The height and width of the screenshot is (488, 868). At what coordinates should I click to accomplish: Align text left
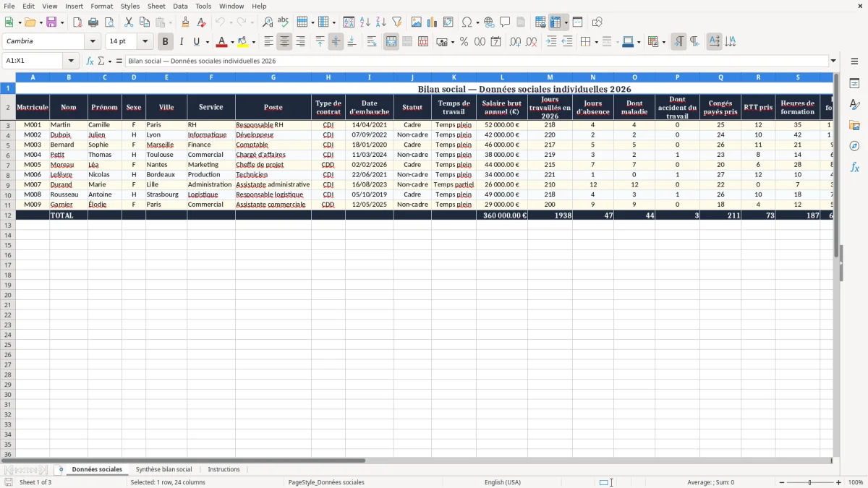click(x=268, y=42)
